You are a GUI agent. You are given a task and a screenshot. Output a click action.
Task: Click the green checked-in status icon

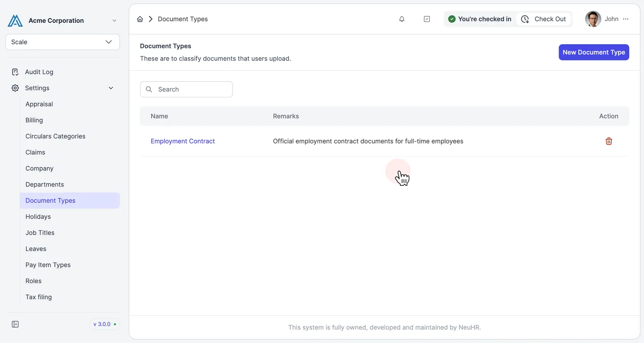click(x=452, y=19)
